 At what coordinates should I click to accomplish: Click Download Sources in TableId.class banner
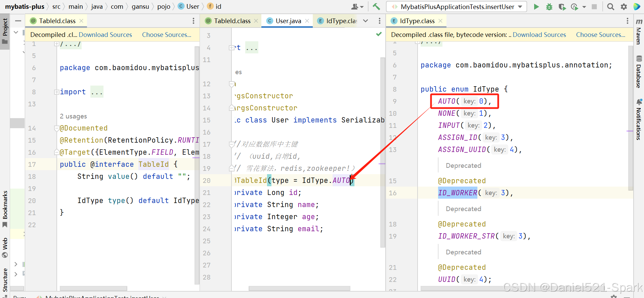pos(105,35)
